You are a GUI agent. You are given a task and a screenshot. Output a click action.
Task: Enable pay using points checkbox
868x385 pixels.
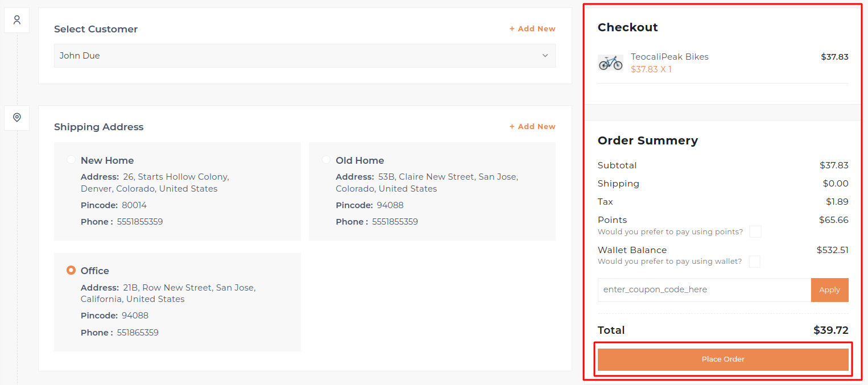[x=755, y=231]
